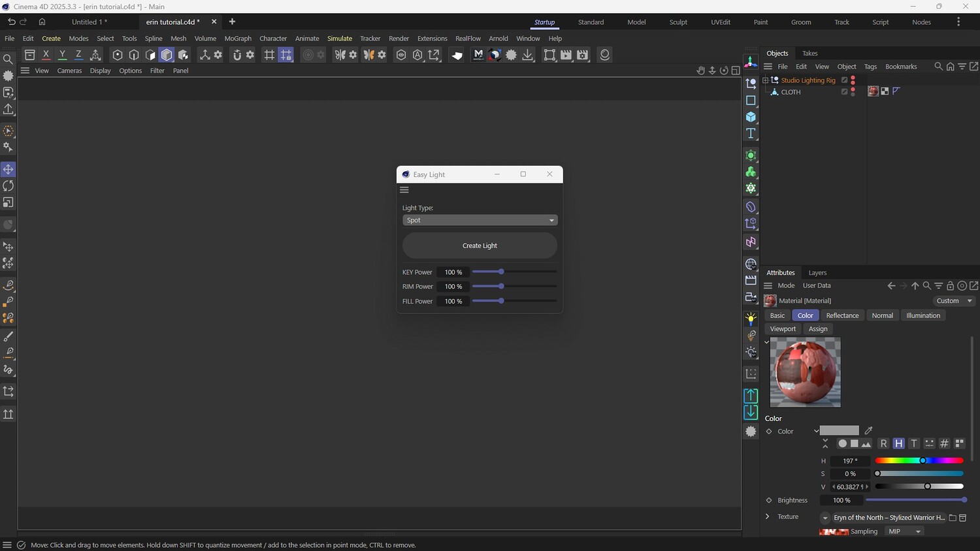The width and height of the screenshot is (980, 551).
Task: Switch to the Sculpt layout
Action: tap(678, 22)
